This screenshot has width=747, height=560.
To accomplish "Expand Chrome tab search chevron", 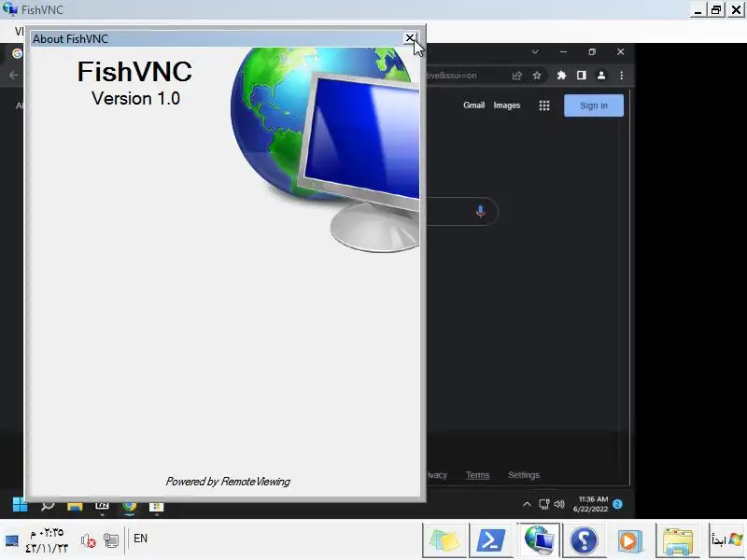I will [x=535, y=51].
